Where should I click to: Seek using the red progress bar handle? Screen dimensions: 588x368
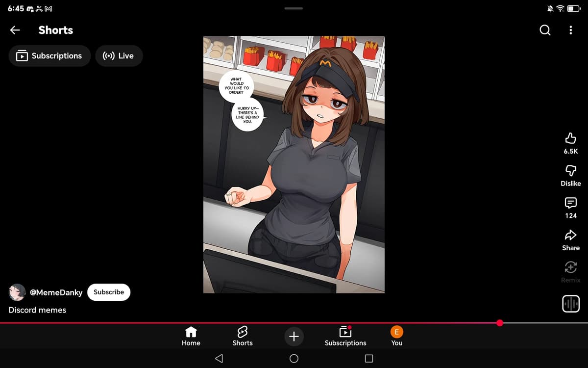pyautogui.click(x=500, y=323)
